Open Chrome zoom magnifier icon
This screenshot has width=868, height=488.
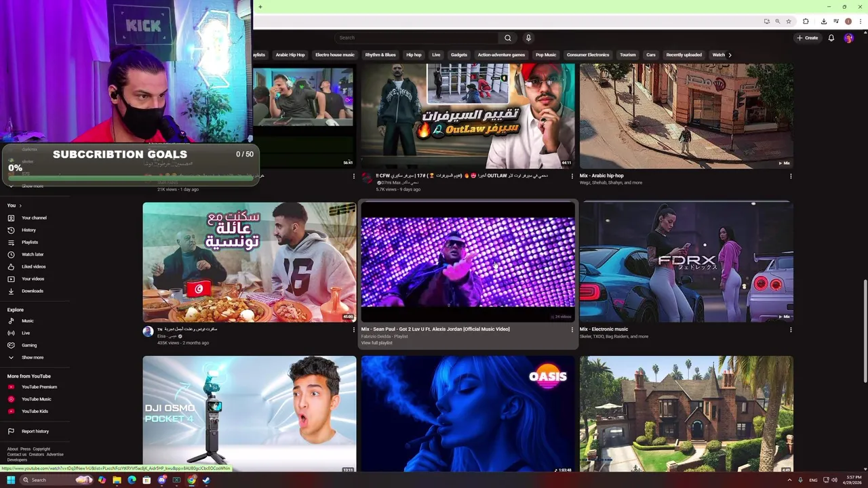tap(777, 21)
